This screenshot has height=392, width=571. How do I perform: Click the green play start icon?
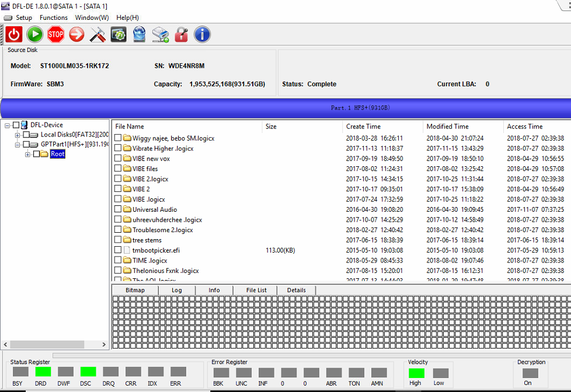coord(35,34)
